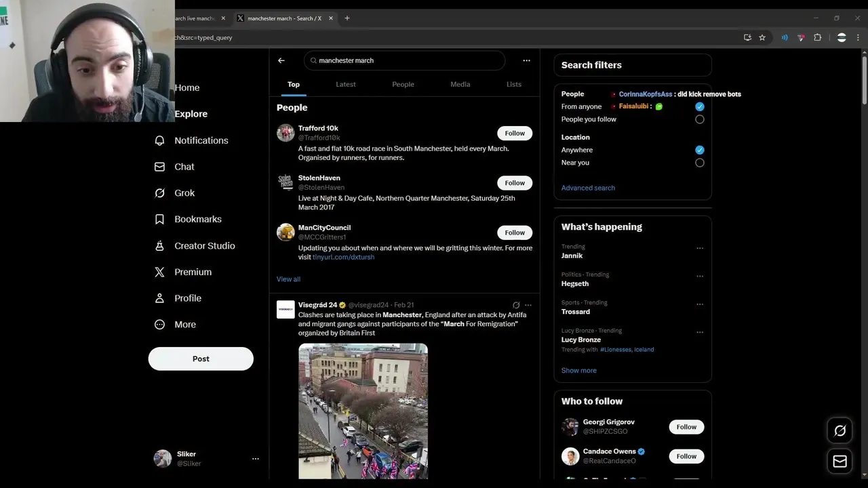Open View all people link

point(288,279)
